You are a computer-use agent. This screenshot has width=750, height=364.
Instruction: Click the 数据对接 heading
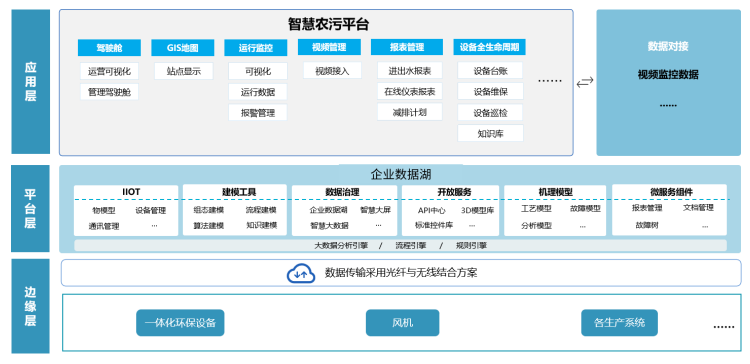[668, 46]
